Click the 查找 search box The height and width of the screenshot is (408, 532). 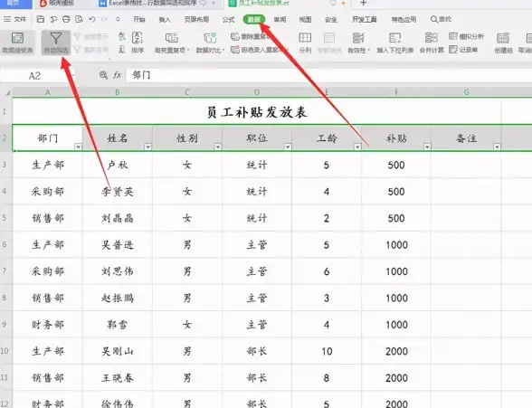pos(442,19)
